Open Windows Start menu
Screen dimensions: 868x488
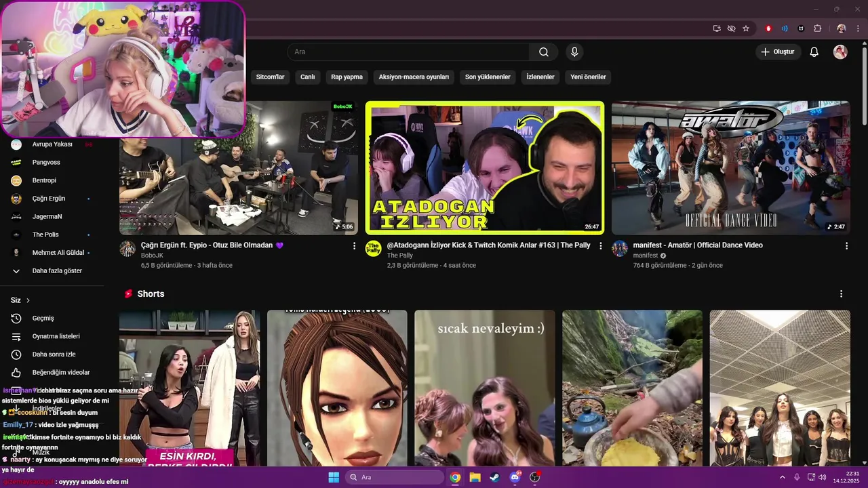point(334,477)
